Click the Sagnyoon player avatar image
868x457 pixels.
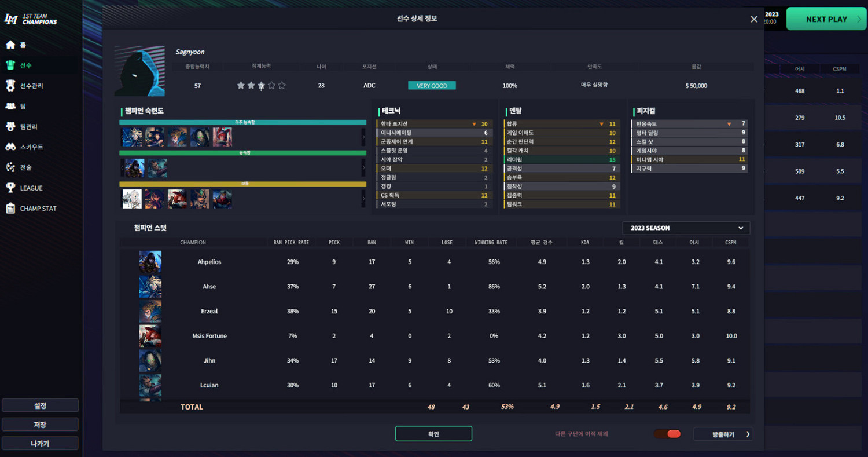pyautogui.click(x=139, y=71)
